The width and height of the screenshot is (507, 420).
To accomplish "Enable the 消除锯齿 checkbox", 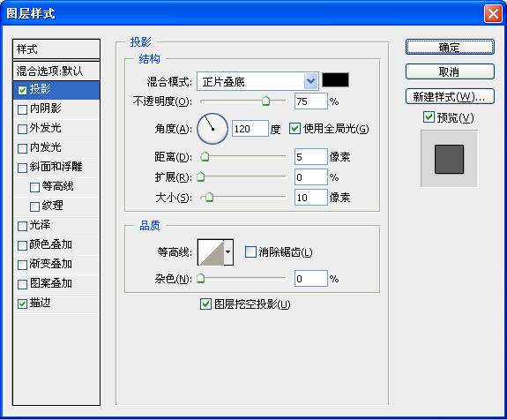I will [x=250, y=252].
